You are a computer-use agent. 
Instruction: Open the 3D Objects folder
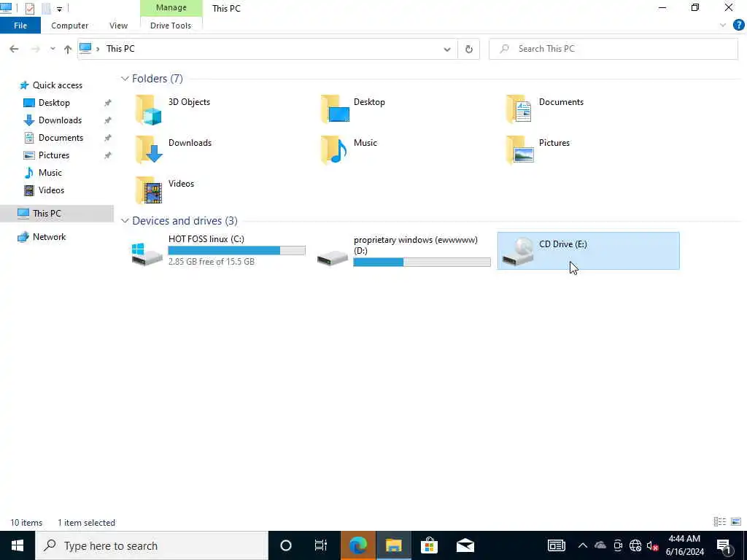click(x=172, y=109)
